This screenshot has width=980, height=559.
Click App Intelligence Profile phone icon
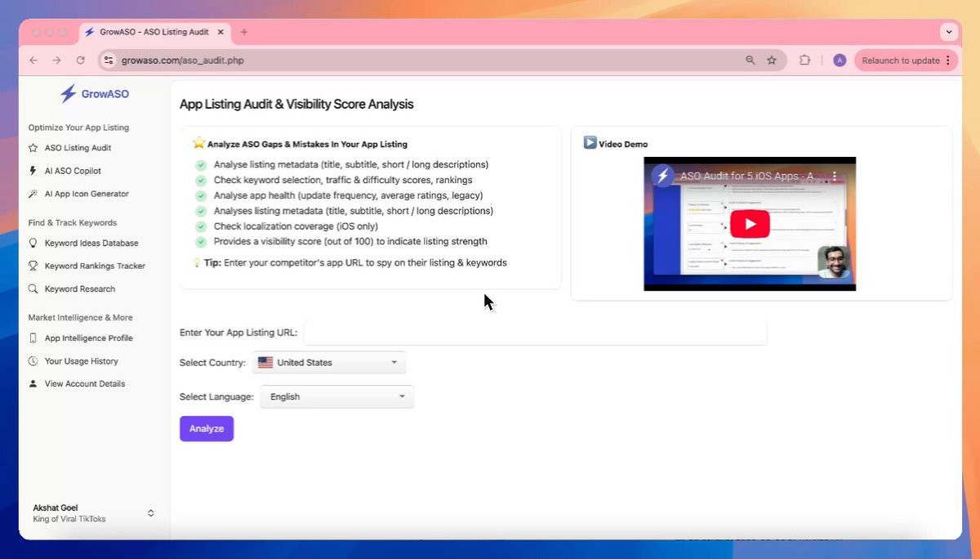click(x=33, y=338)
